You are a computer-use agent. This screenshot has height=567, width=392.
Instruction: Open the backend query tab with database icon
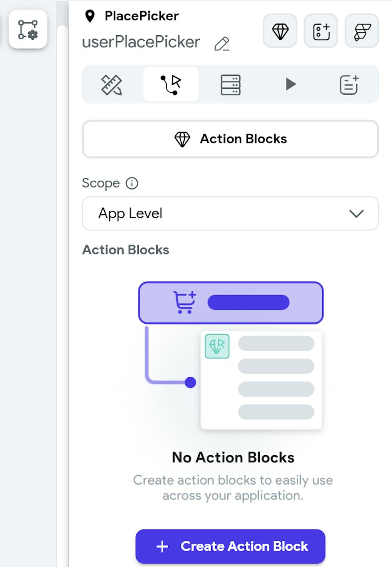(x=230, y=84)
